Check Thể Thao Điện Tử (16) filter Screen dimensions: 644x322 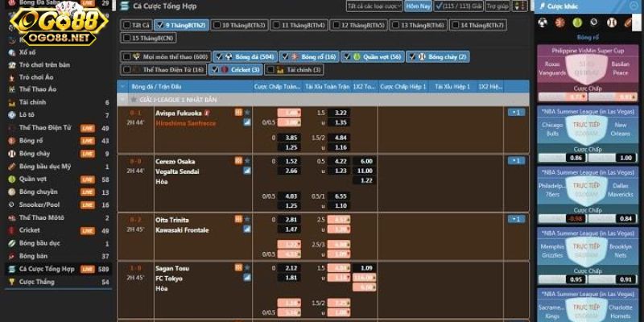pos(127,69)
